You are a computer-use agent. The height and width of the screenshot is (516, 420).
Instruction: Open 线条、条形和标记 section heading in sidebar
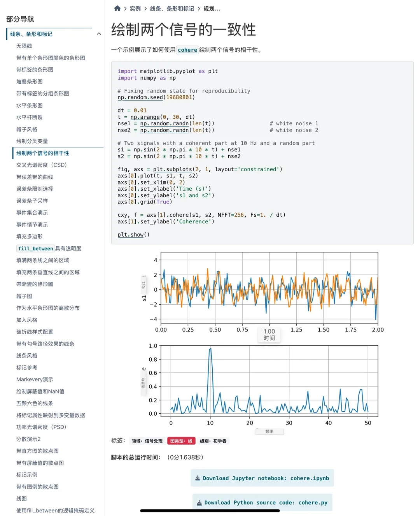pos(31,34)
